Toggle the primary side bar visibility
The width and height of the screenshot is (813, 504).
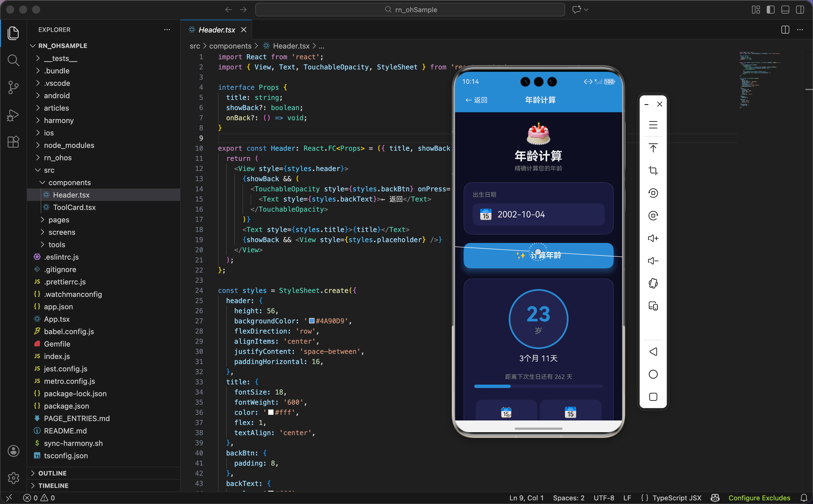770,10
